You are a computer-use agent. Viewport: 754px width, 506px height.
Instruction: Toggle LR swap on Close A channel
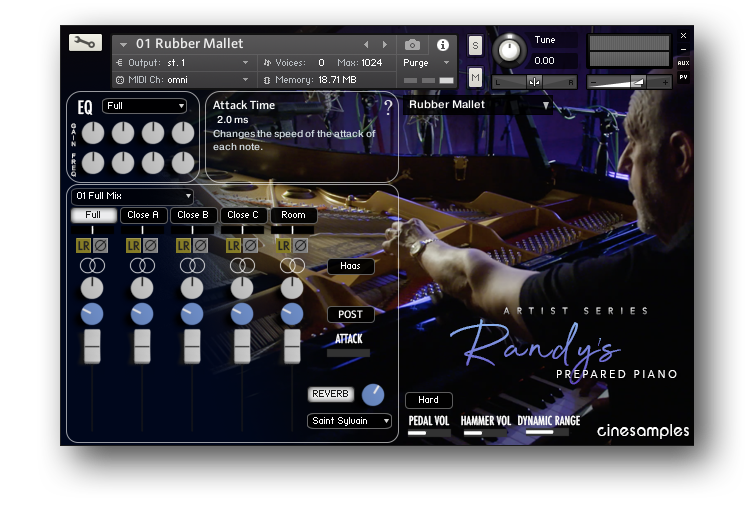tap(134, 246)
